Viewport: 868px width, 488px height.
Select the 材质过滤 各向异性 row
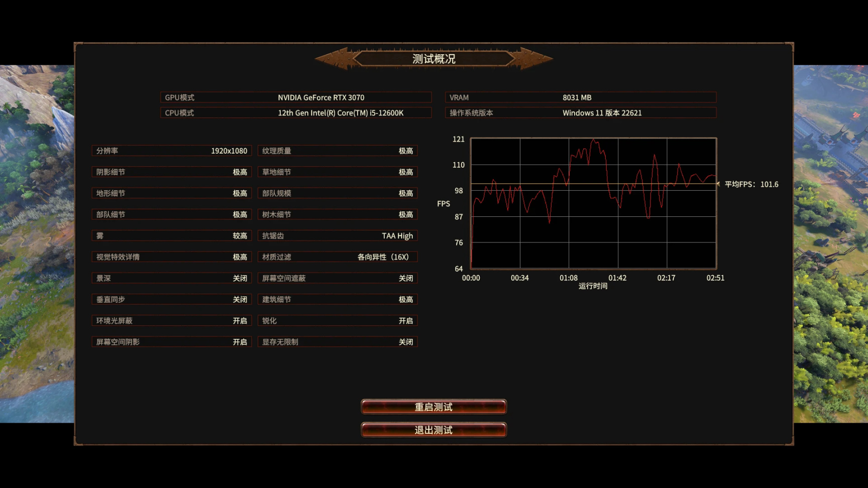[338, 257]
